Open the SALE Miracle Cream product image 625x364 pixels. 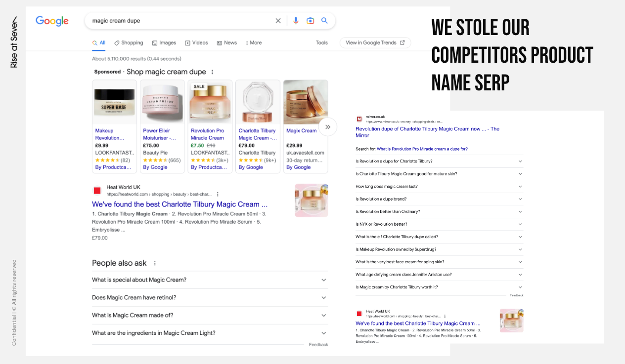[x=210, y=102]
